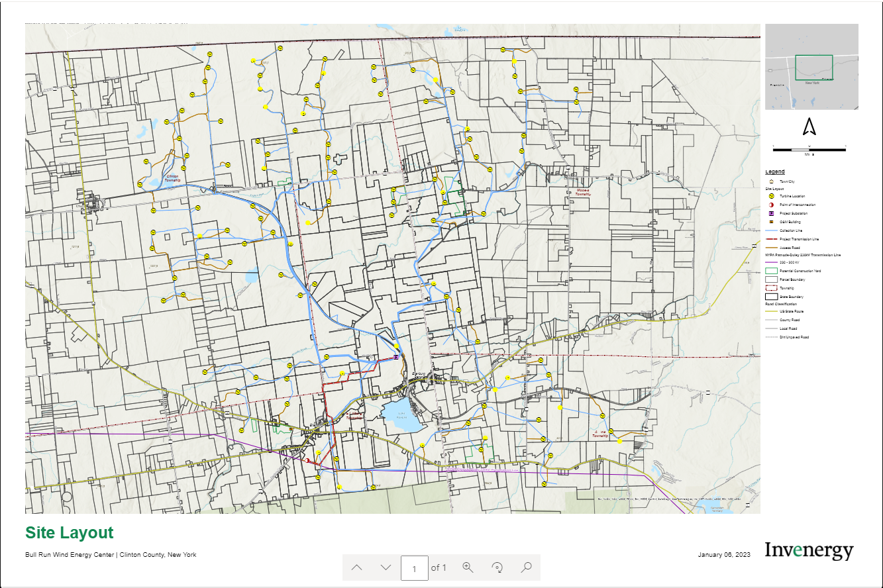The image size is (883, 588).
Task: Click the "Local Road" legend label
Action: 788,328
